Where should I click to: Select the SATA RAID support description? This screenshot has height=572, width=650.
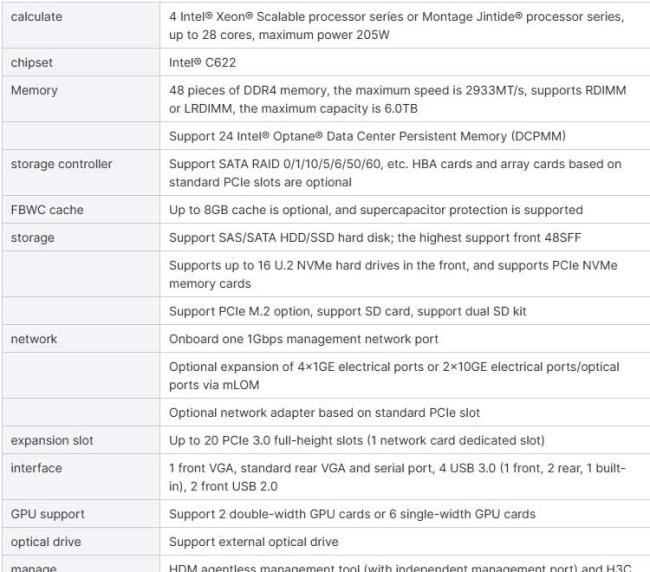(x=394, y=172)
